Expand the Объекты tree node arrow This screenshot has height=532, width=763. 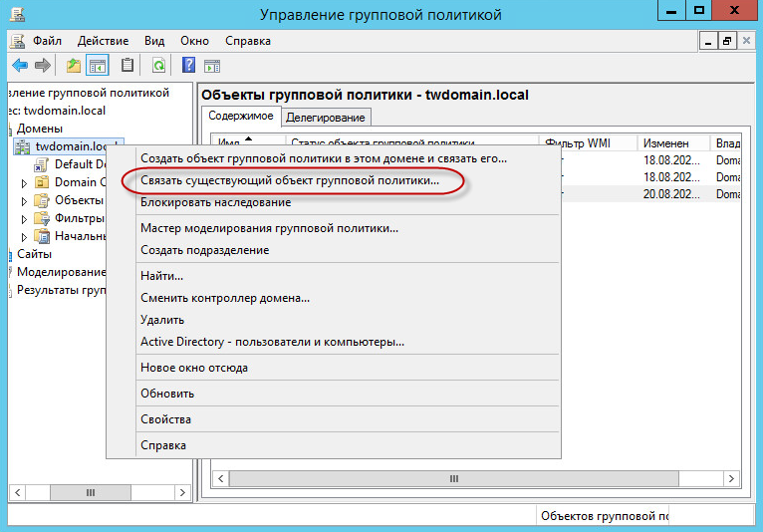[25, 201]
